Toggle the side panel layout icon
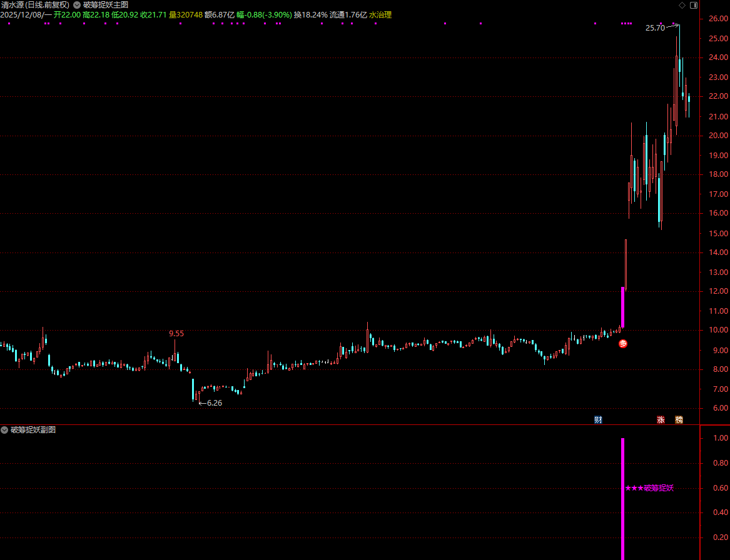Viewport: 730px width, 560px height. tap(693, 5)
